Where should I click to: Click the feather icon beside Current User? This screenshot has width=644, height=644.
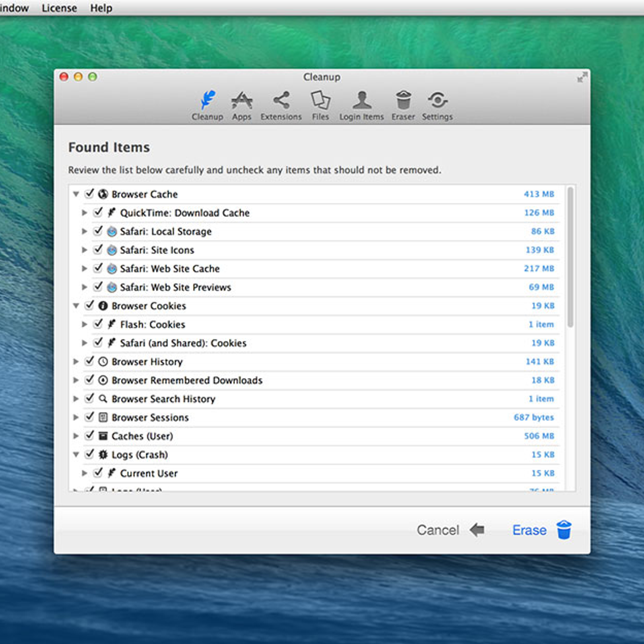[112, 473]
